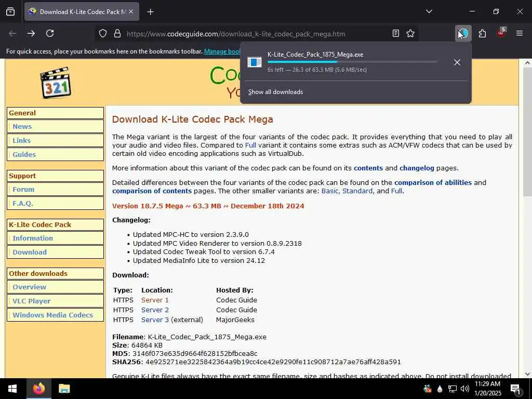Viewport: 532px width, 399px height.
Task: Open a new browser tab
Action: 150,12
